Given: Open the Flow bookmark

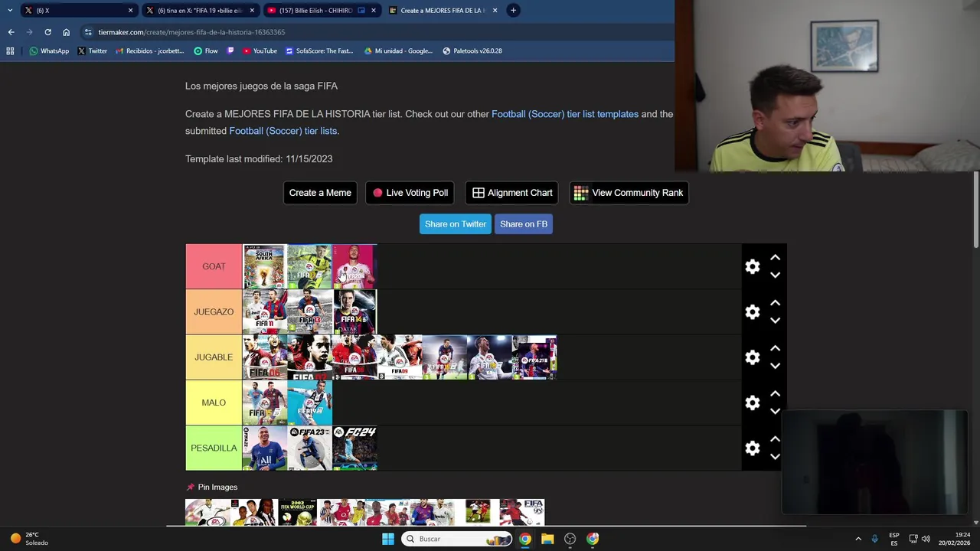Looking at the screenshot, I should click(x=206, y=51).
